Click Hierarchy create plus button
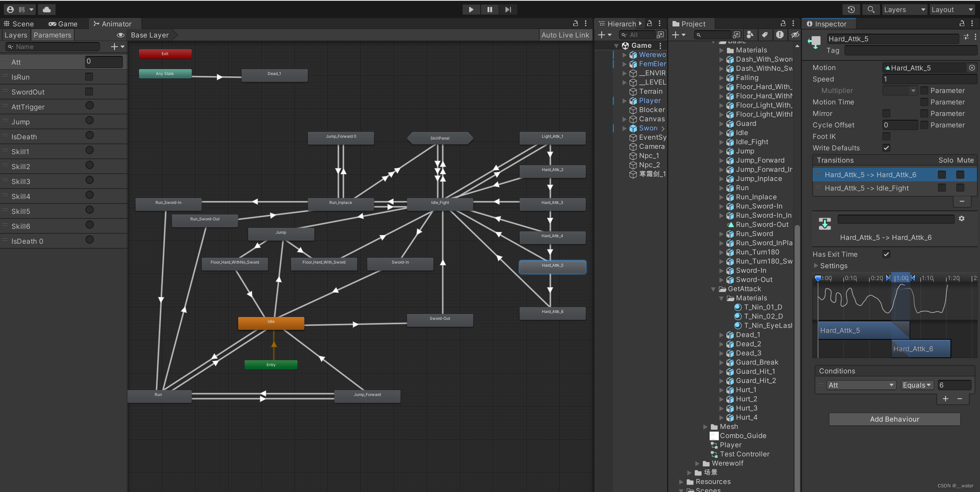 point(602,35)
